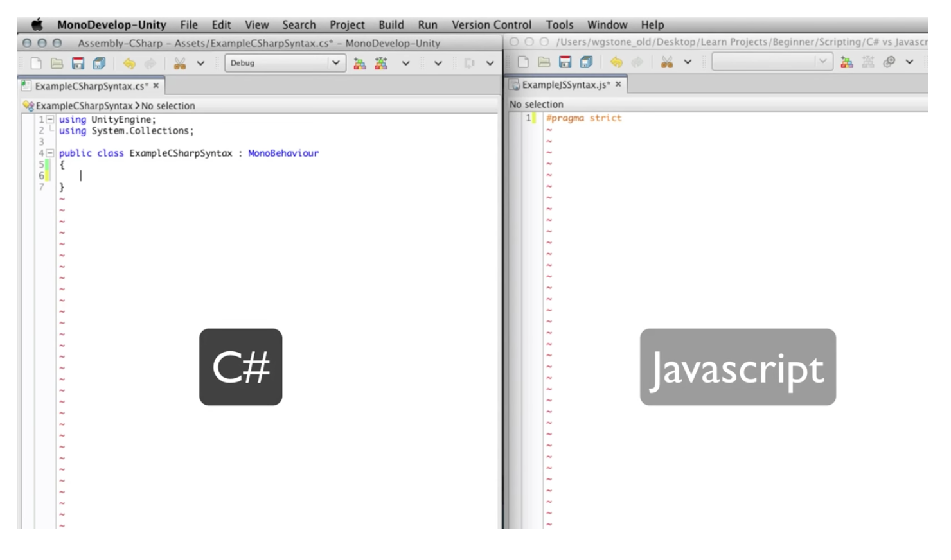Close the ExampleJSSyntax.js tab
The image size is (951, 560).
(x=618, y=84)
